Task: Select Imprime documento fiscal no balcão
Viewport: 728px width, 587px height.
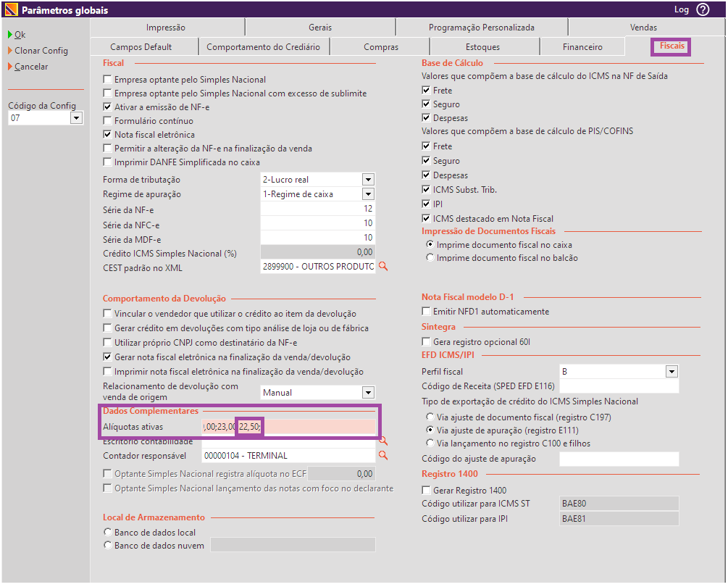Action: [430, 257]
